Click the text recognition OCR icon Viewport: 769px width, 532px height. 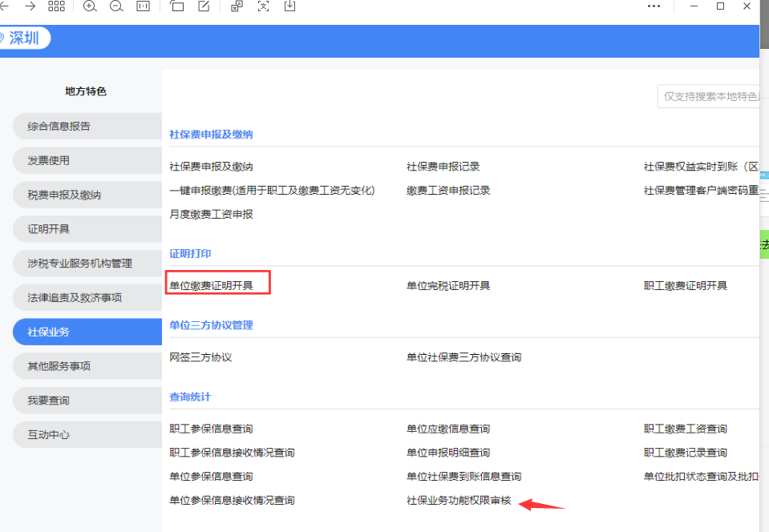pyautogui.click(x=263, y=6)
